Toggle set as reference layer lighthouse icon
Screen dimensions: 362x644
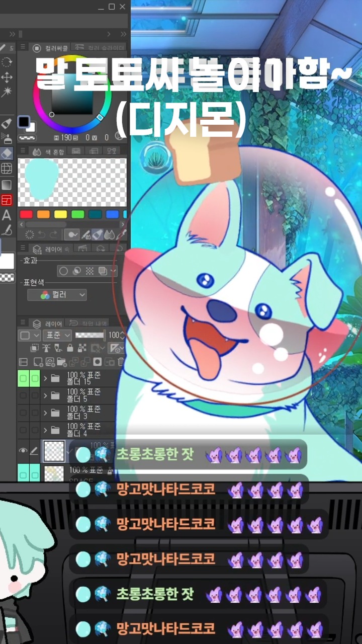click(46, 348)
